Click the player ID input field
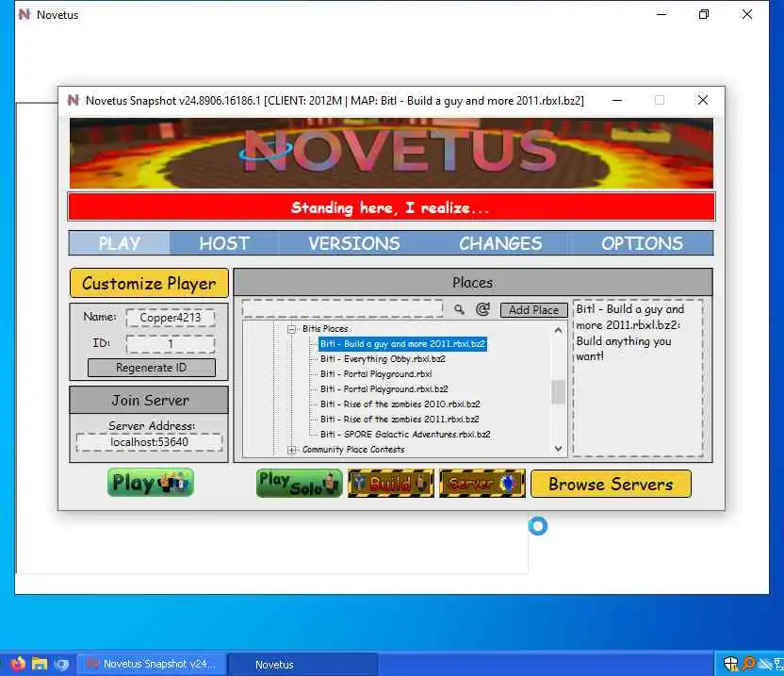The image size is (784, 676). [x=171, y=344]
